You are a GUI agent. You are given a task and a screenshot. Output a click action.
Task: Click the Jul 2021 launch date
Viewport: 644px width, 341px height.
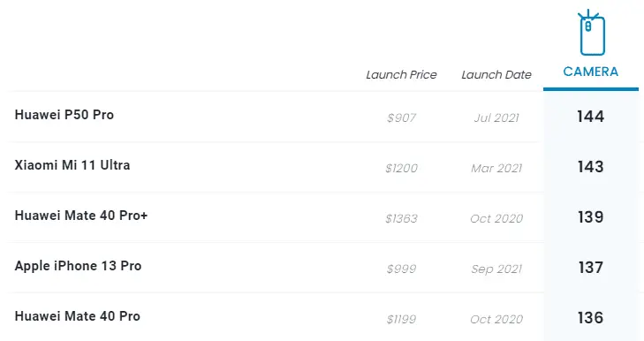coord(496,118)
